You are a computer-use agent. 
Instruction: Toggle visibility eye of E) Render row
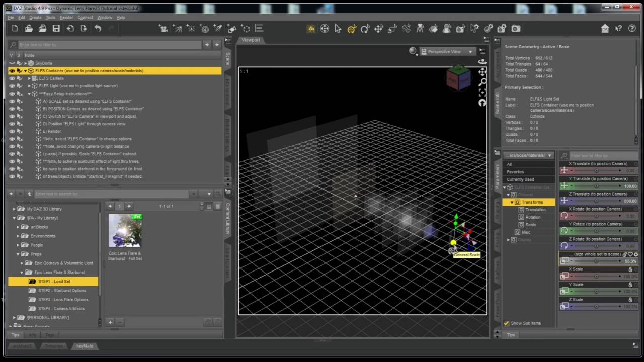[12, 131]
